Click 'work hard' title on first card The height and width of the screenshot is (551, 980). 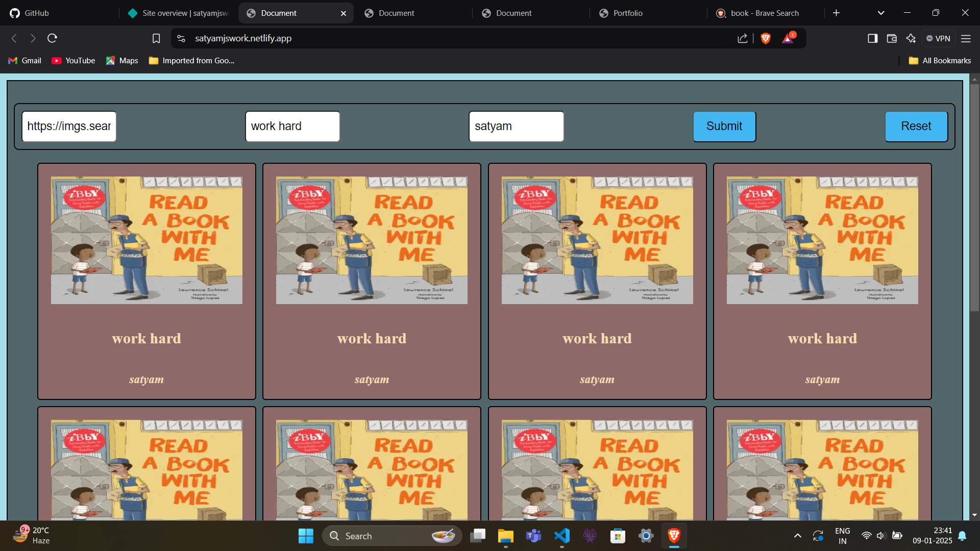tap(146, 339)
